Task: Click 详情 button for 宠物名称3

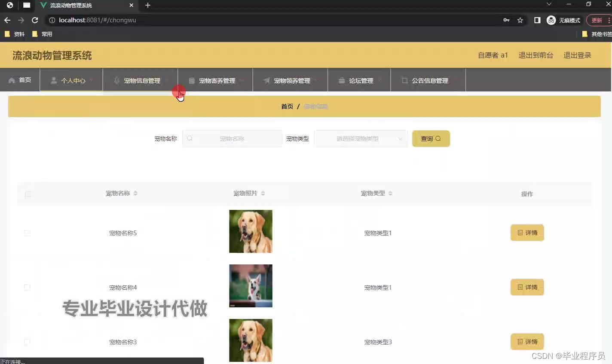Action: pyautogui.click(x=527, y=342)
